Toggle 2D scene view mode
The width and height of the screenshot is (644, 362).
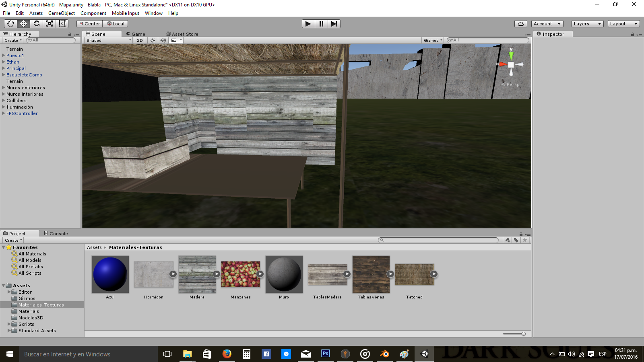(x=140, y=40)
